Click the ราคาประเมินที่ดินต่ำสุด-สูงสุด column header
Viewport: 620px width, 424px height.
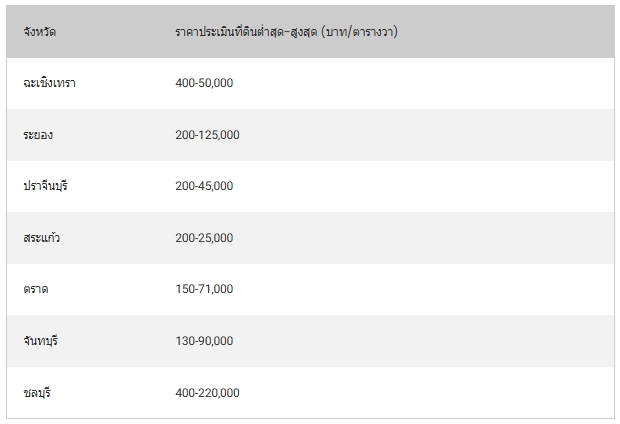248,32
